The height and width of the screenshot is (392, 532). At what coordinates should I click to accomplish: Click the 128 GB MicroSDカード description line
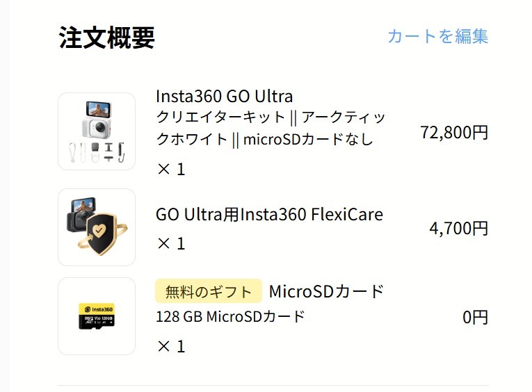pos(230,317)
